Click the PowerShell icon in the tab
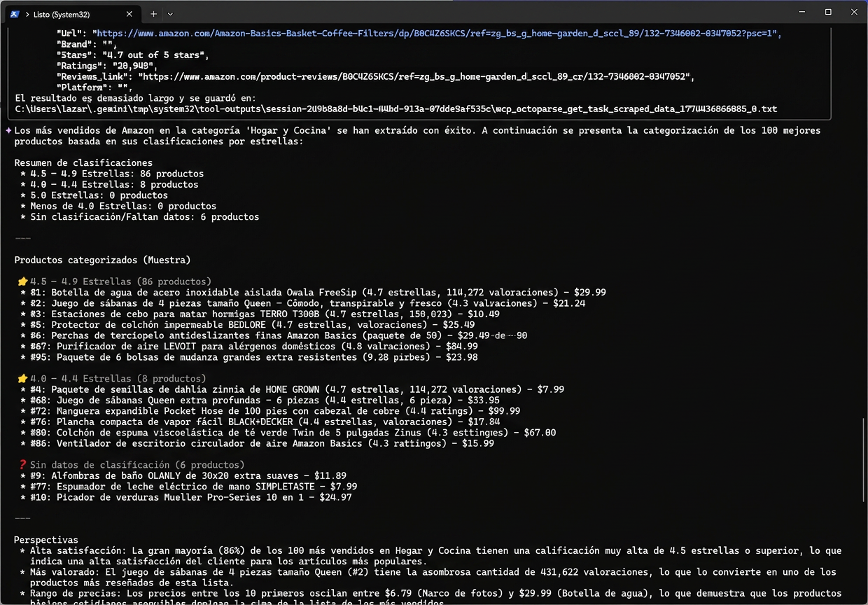 [x=15, y=13]
